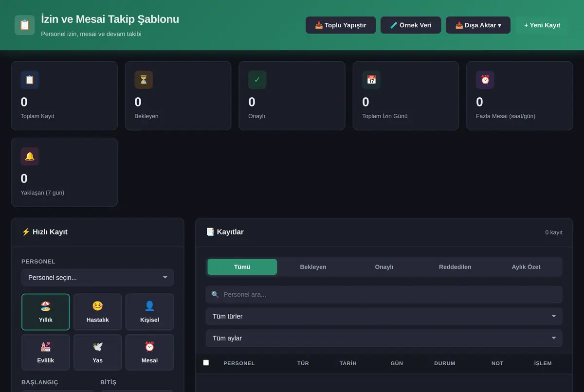584x392 pixels.
Task: Select the Hastalık leave type tile
Action: tap(97, 312)
